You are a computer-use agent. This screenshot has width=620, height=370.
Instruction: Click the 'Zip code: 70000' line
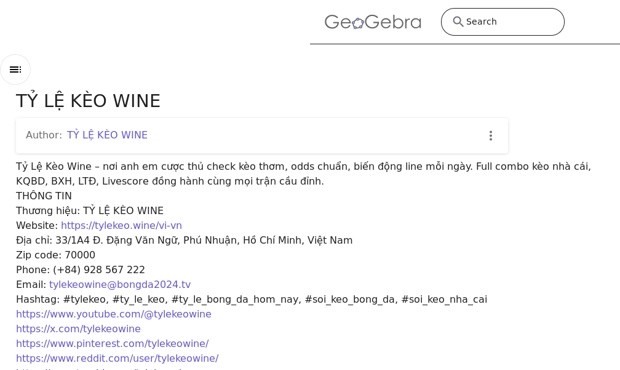[55, 255]
